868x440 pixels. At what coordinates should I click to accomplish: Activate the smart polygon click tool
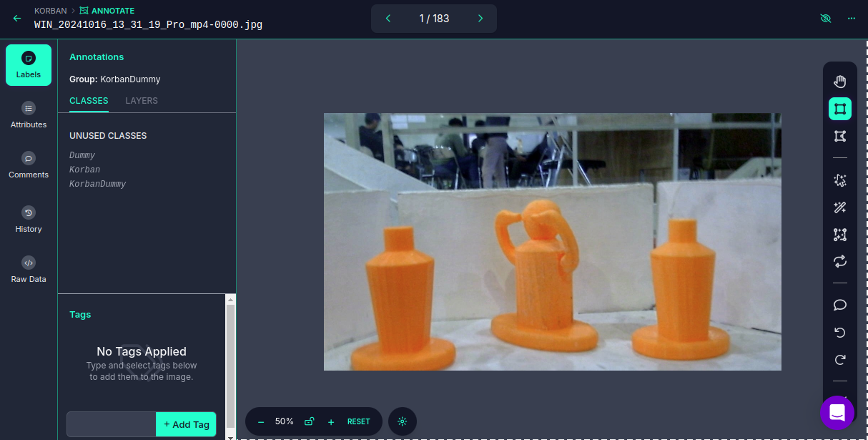tap(840, 180)
